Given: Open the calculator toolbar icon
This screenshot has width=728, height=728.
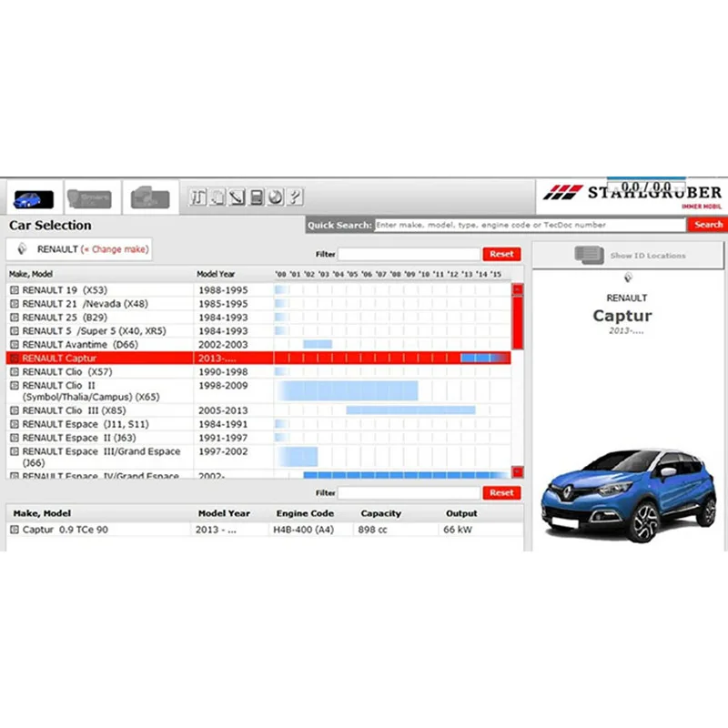Looking at the screenshot, I should (x=257, y=197).
